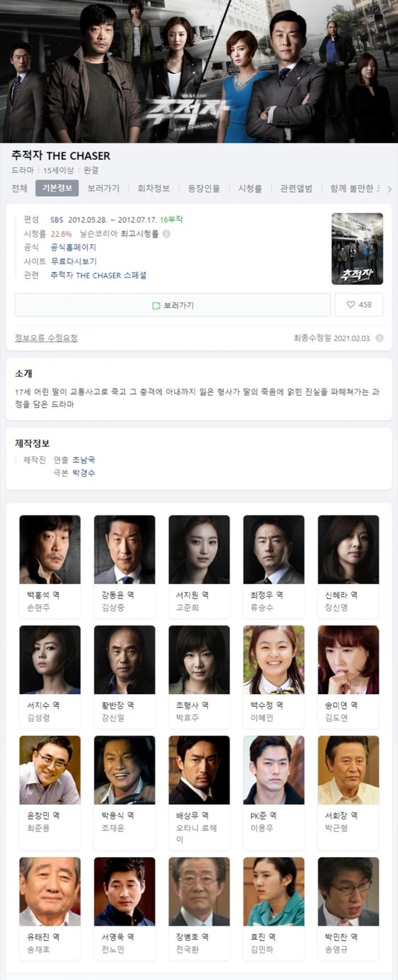Open writer 박경수 link
This screenshot has width=398, height=980.
[x=84, y=473]
